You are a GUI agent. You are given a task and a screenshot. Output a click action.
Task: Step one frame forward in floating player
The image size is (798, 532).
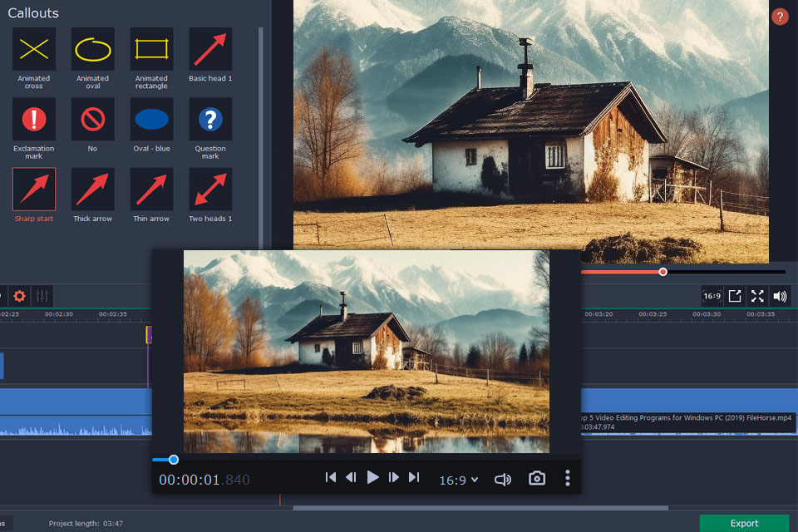tap(393, 477)
